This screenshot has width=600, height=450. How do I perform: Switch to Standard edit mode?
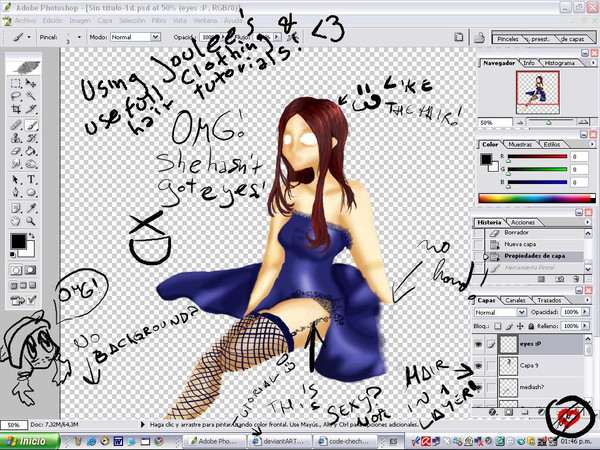16,270
